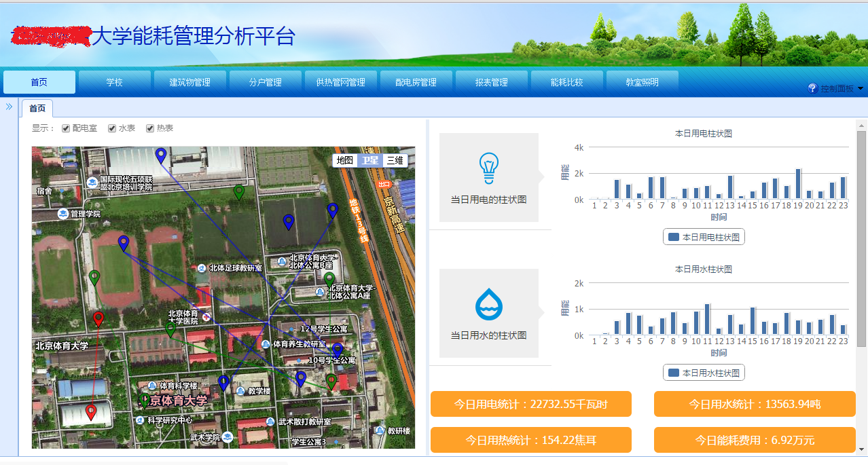Click the 今日用电统计 orange button

coord(530,404)
